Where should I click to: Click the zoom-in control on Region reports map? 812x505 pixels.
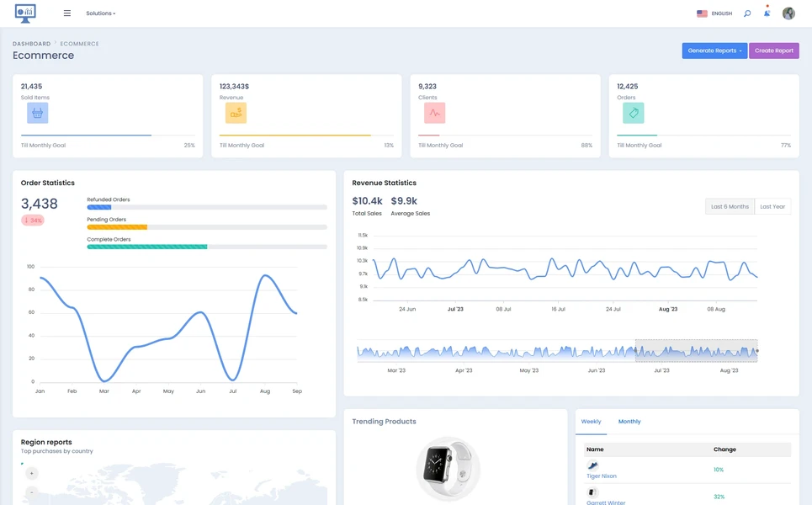30,473
